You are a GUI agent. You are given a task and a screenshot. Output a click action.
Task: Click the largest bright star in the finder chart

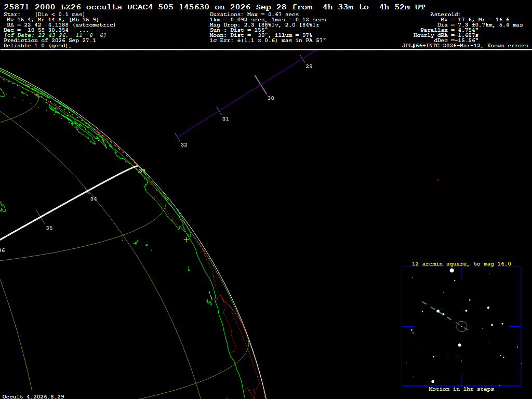click(451, 270)
